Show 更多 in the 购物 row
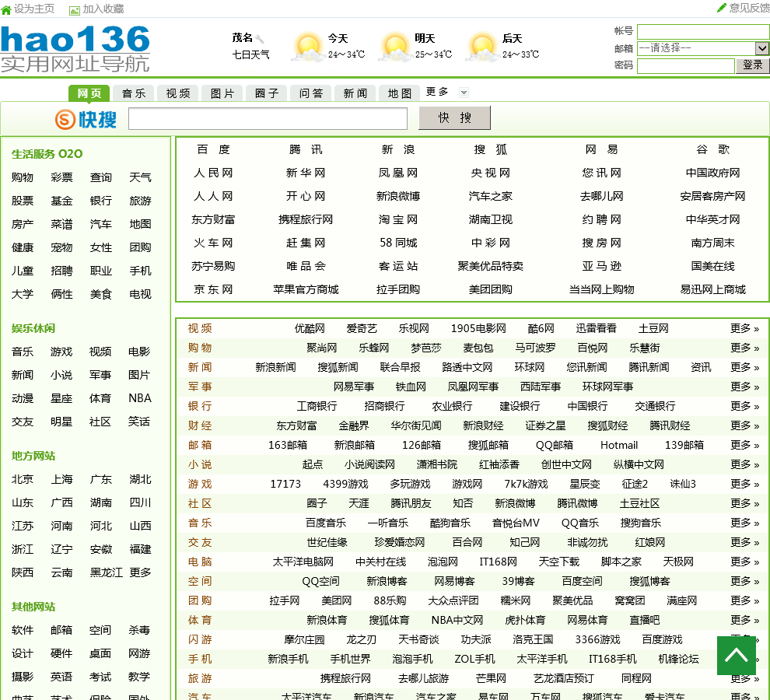Viewport: 770px width, 700px height. 744,348
